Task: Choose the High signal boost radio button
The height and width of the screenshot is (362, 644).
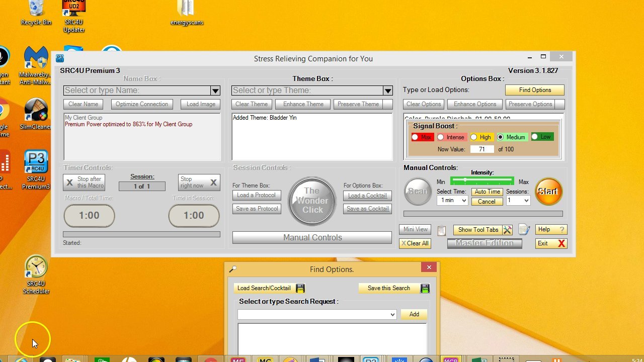Action: click(473, 137)
